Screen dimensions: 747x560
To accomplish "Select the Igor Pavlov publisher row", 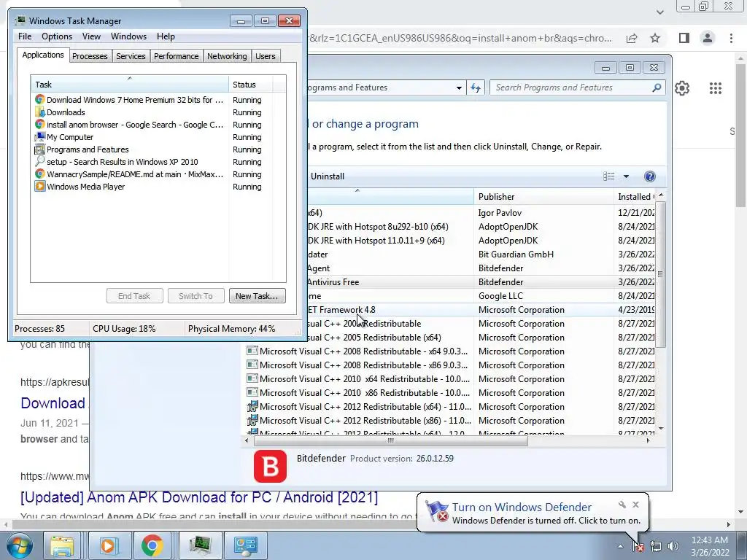I will pyautogui.click(x=481, y=213).
